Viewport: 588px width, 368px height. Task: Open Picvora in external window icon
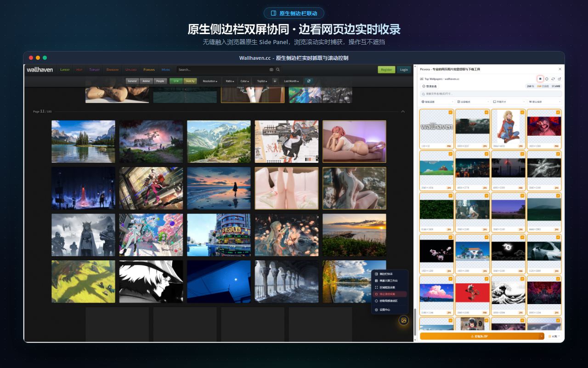coord(560,79)
